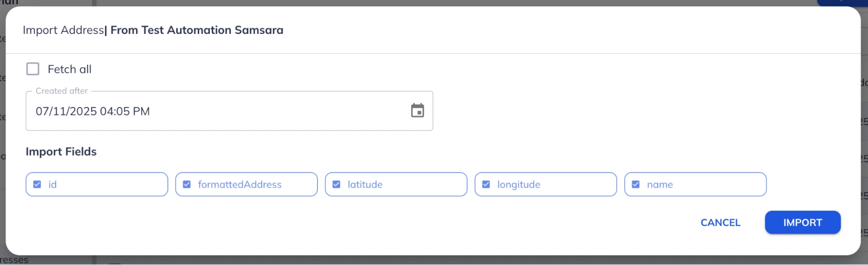
Task: Click the Import Fields heading
Action: [x=61, y=152]
